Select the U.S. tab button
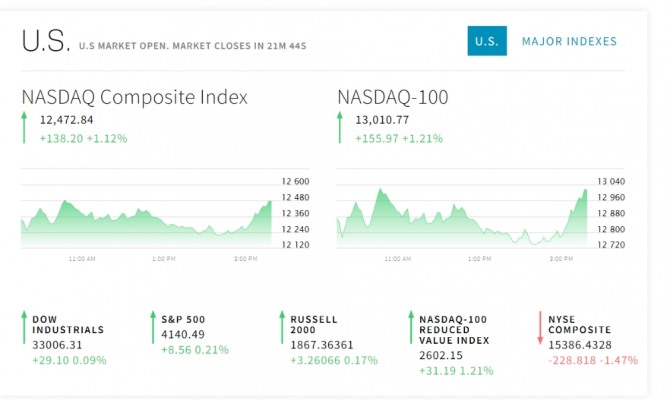670x400 pixels. tap(487, 41)
